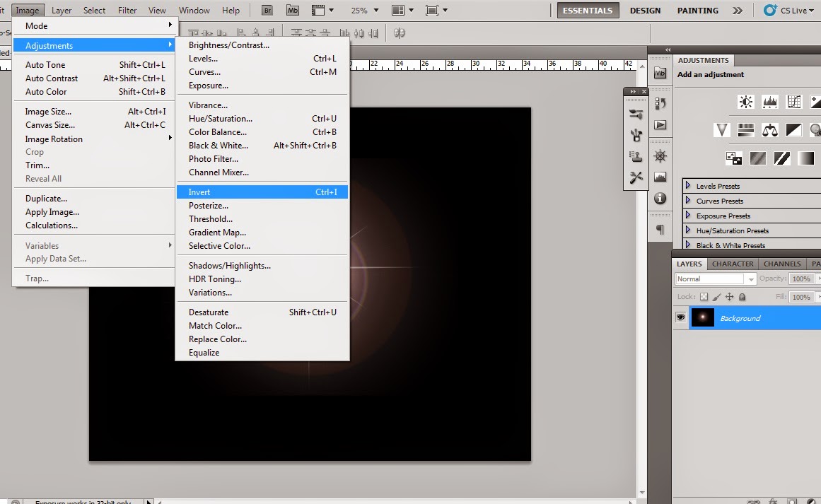Add a Brightness/Contrast adjustment layer
This screenshot has width=821, height=504.
[745, 102]
